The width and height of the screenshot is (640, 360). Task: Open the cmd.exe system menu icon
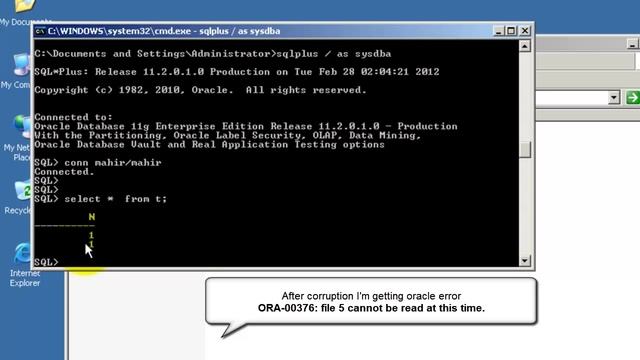(x=40, y=31)
